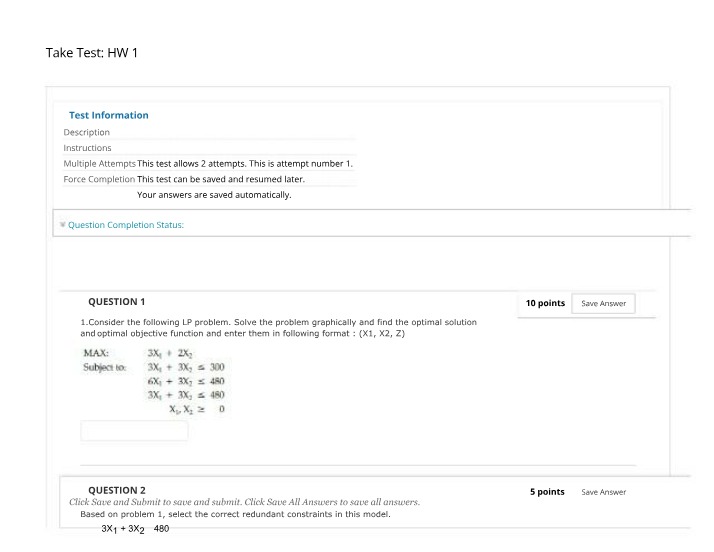This screenshot has height=552, width=714.
Task: Select 'This test can be saved and resumed later' text
Action: pyautogui.click(x=221, y=179)
